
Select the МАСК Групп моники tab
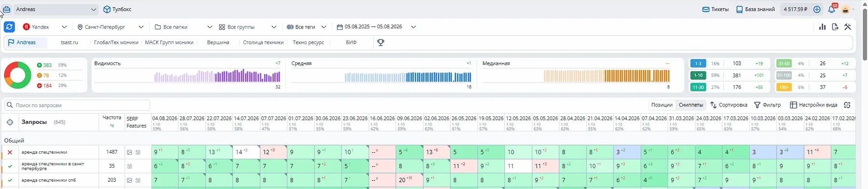tap(169, 43)
